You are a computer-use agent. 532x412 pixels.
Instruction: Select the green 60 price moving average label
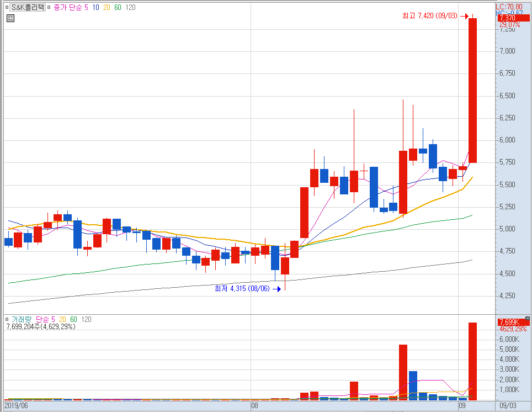(x=118, y=8)
